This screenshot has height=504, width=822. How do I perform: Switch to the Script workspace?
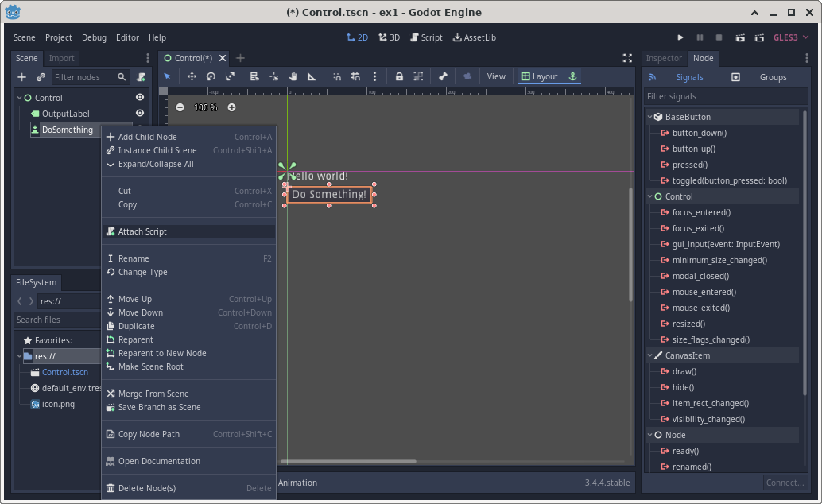426,37
